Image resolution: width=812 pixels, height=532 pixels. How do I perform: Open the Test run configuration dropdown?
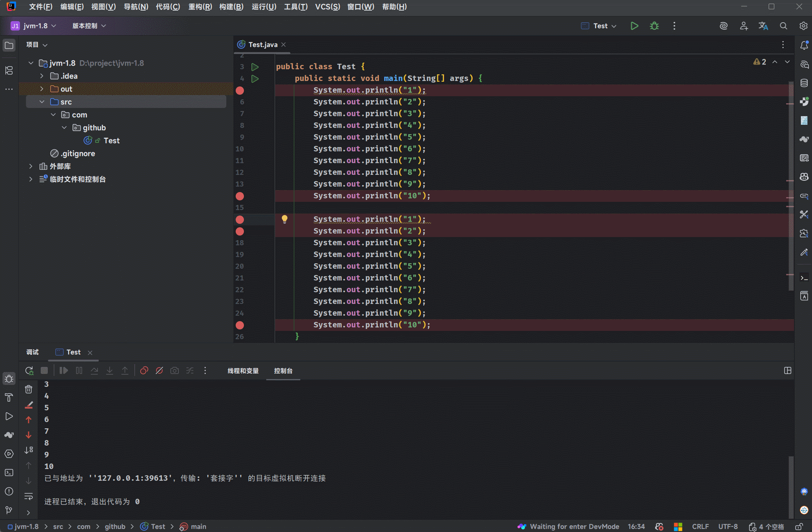[x=599, y=26]
